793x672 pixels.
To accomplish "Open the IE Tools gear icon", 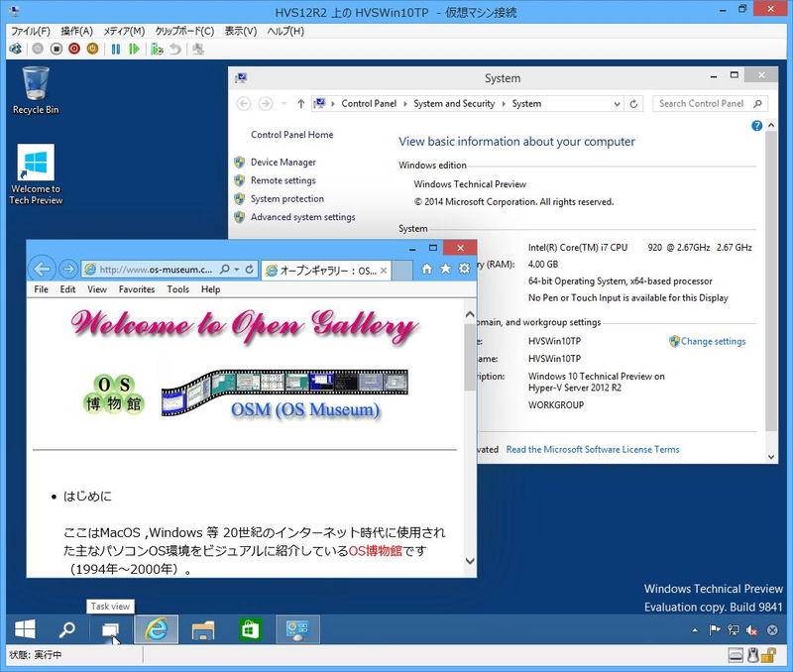I will coord(464,269).
